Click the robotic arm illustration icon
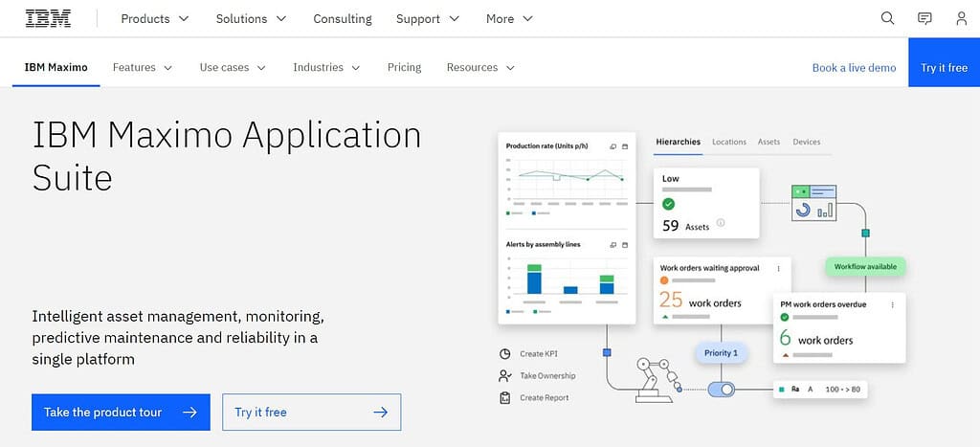This screenshot has height=447, width=980. point(657,379)
